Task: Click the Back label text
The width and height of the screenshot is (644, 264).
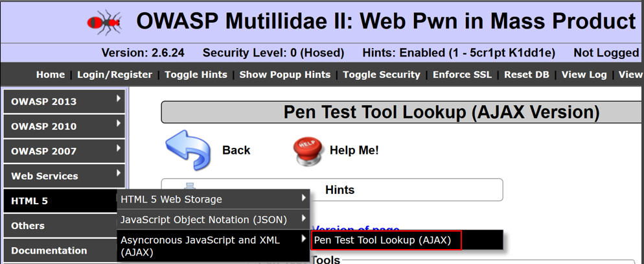Action: (x=236, y=150)
